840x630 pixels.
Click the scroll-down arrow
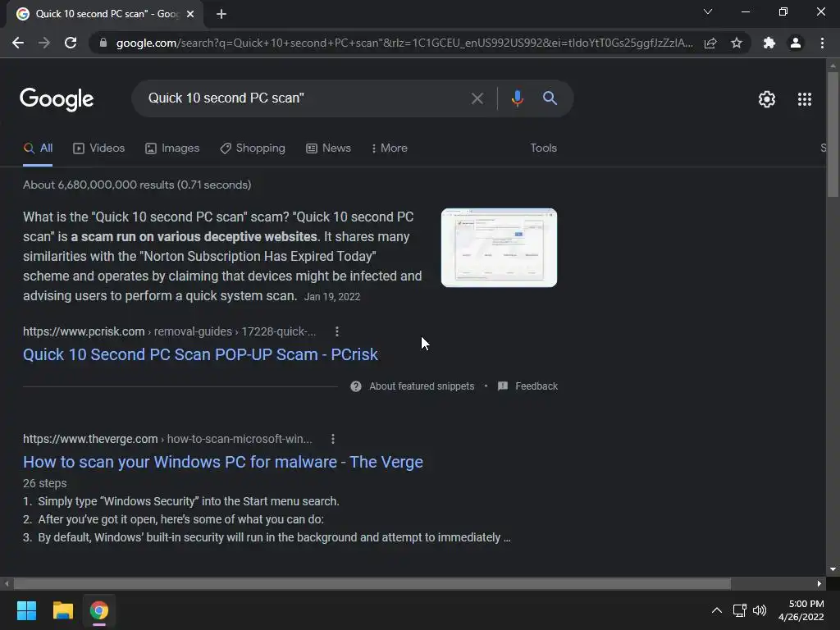click(x=833, y=569)
